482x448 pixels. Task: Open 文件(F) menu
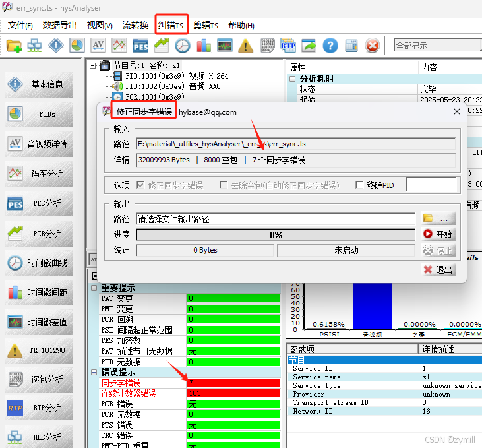[x=20, y=25]
